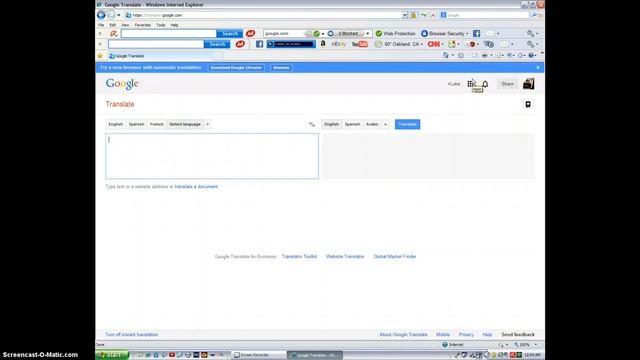
Task: Click the refresh page icon
Action: click(424, 15)
